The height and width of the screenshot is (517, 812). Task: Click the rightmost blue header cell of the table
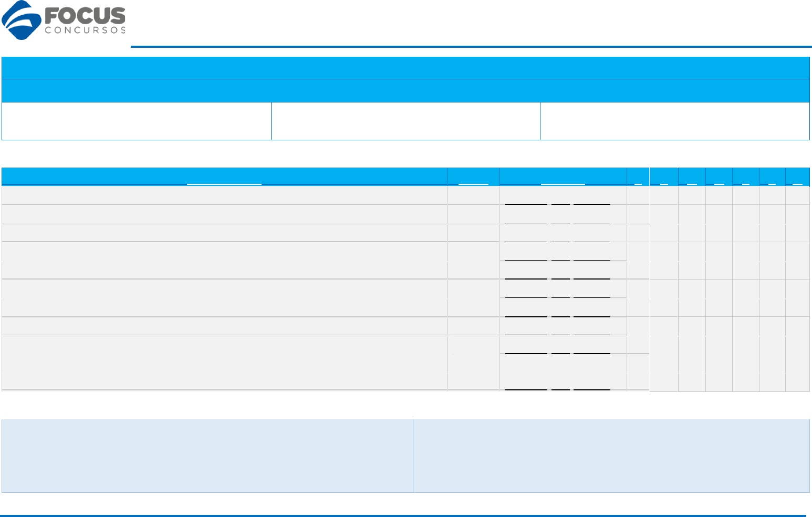click(x=797, y=176)
